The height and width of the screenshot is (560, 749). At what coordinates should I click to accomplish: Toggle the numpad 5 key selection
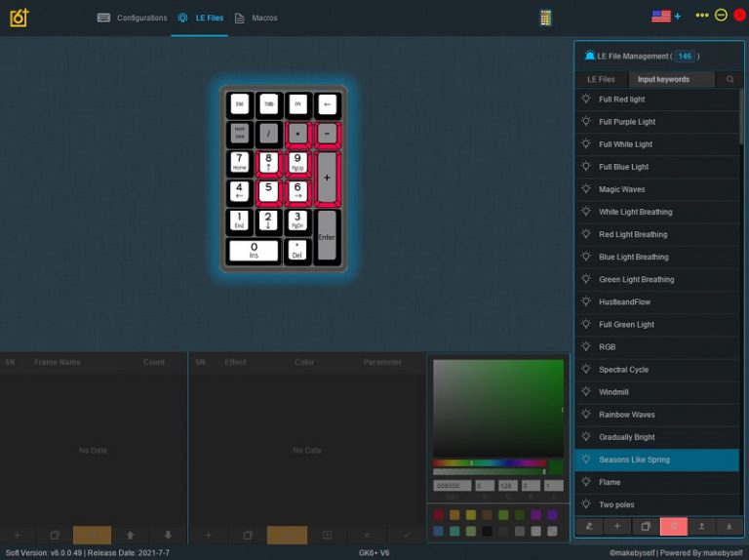coord(268,191)
